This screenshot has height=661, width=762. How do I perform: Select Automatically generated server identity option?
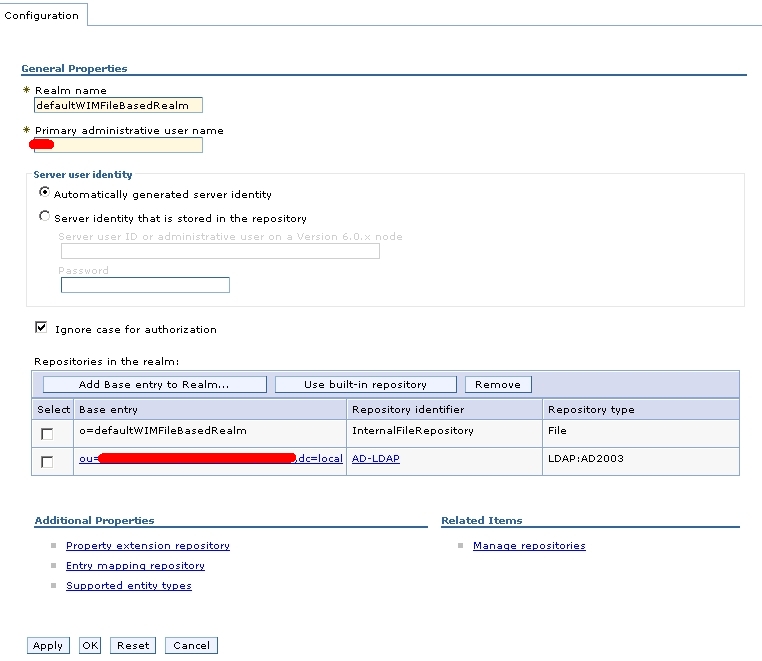tap(44, 192)
